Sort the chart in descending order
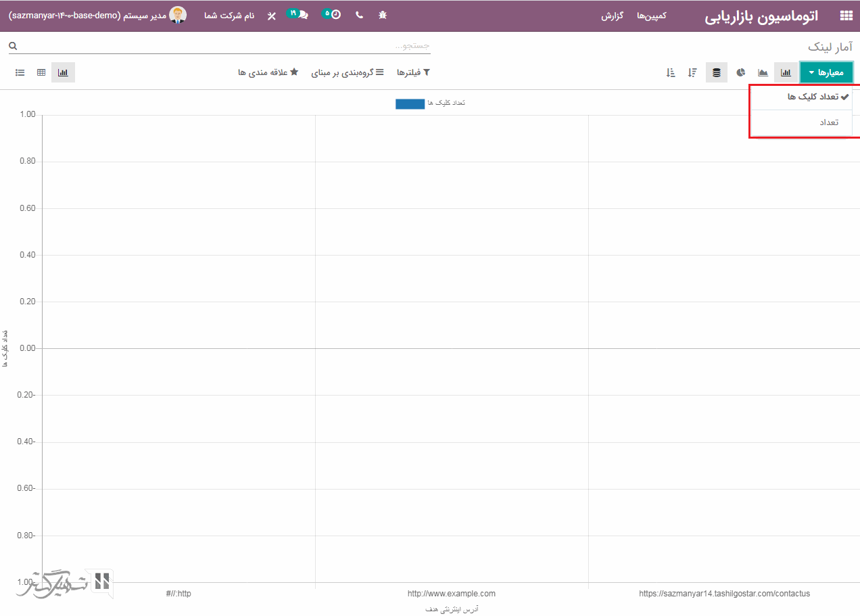Viewport: 860px width, 616px height. (693, 72)
